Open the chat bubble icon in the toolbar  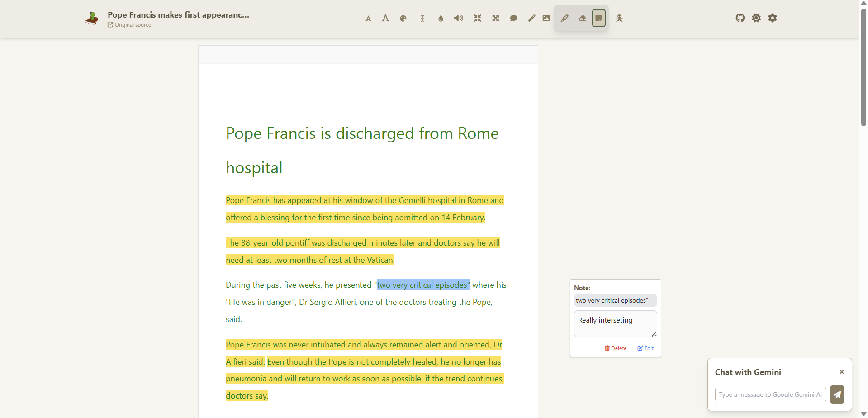click(x=513, y=19)
